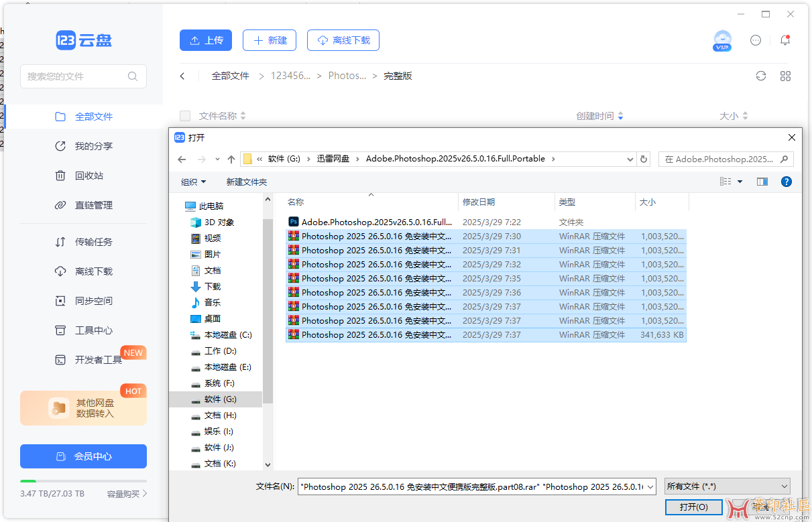Click the 离线下载 sidebar cloud icon
Image resolution: width=812 pixels, height=522 pixels.
tap(60, 271)
